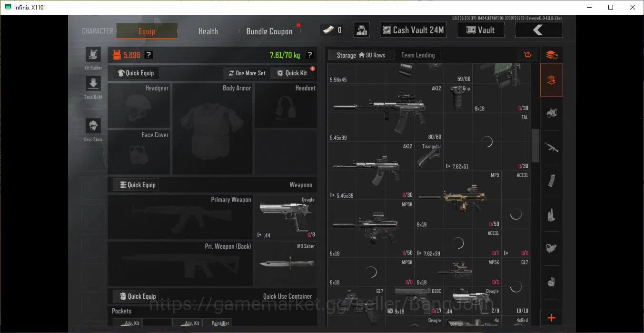644x333 pixels.
Task: Click the back arrow button
Action: point(538,30)
